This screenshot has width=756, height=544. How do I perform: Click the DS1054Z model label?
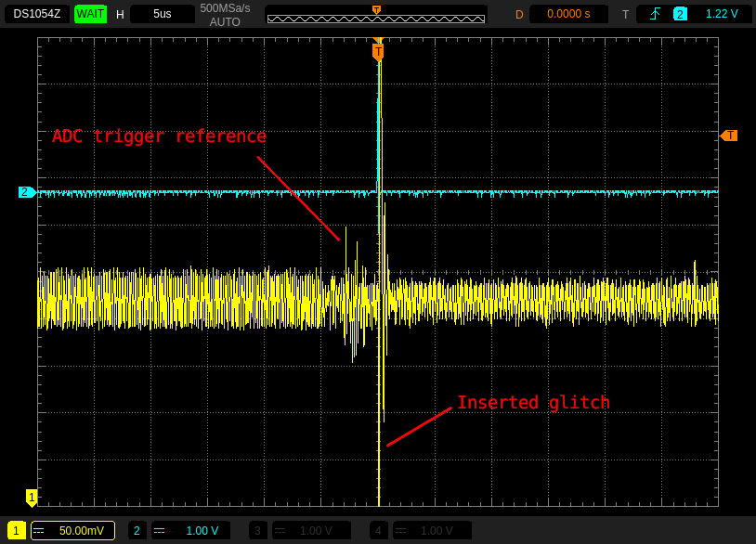pos(37,14)
